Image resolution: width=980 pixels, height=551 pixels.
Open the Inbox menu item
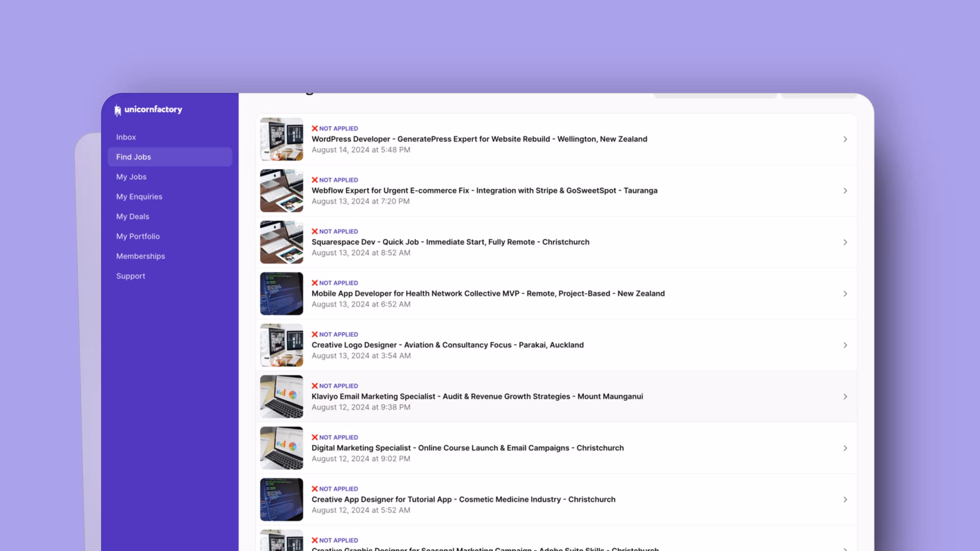click(126, 137)
